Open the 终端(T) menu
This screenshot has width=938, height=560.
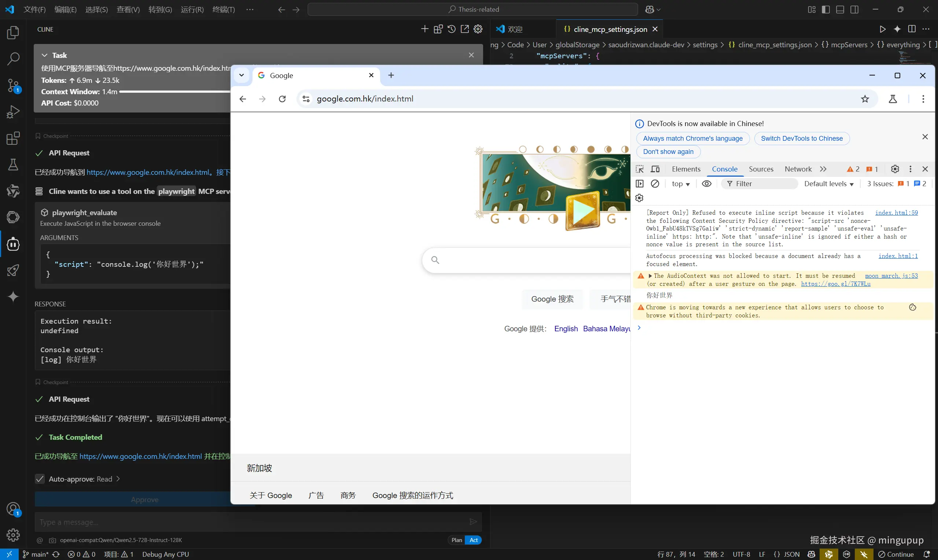(x=223, y=10)
